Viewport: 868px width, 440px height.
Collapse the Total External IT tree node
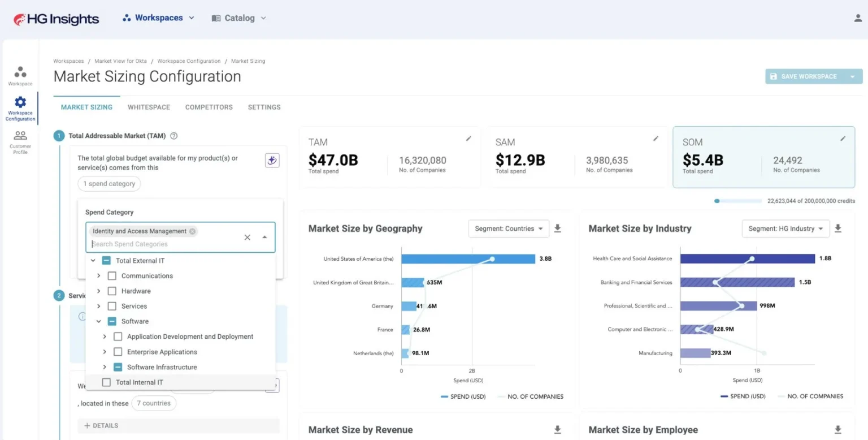coord(93,261)
